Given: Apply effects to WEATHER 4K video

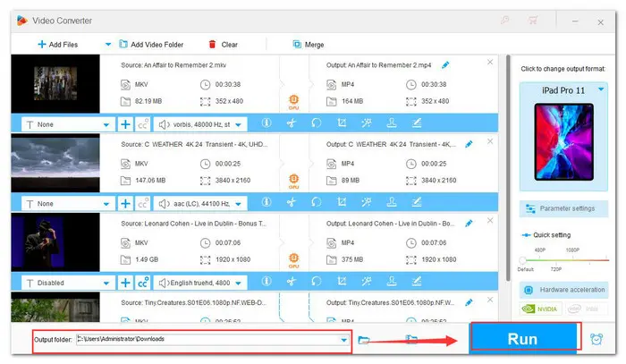Looking at the screenshot, I should [367, 202].
